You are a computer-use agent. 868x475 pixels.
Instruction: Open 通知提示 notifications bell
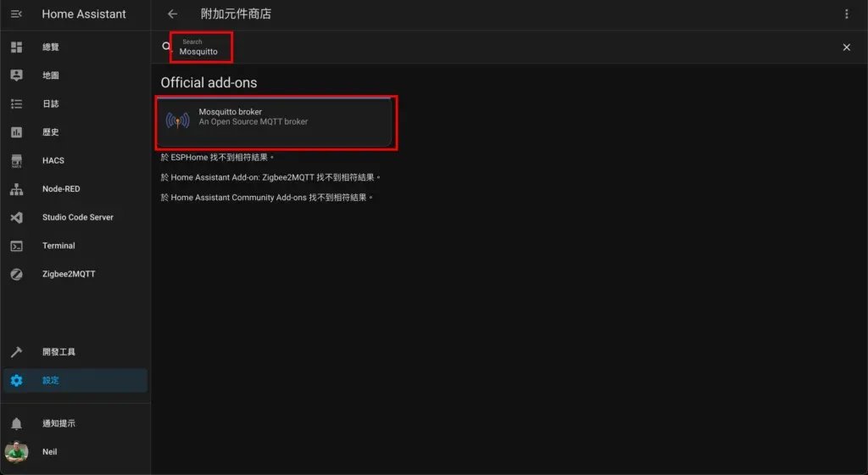(x=16, y=423)
